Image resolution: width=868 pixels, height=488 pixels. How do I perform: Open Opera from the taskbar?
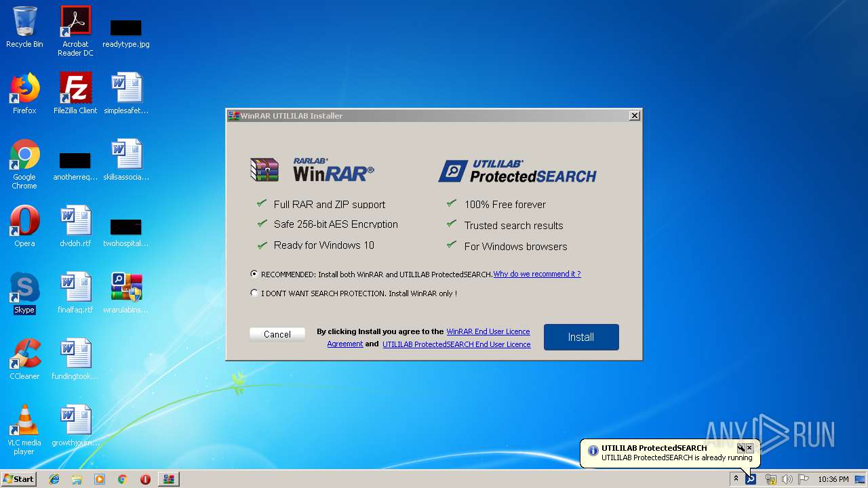pyautogui.click(x=145, y=479)
